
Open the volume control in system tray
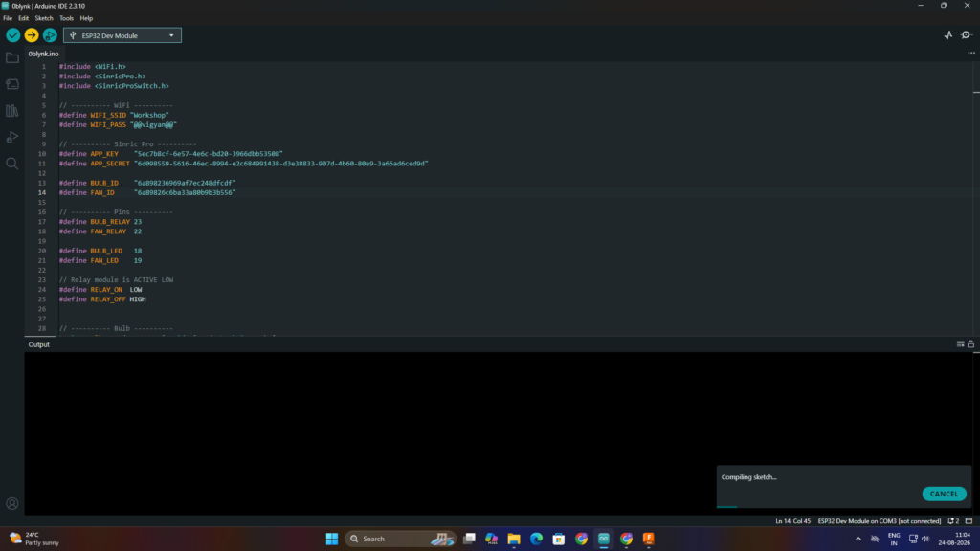925,539
